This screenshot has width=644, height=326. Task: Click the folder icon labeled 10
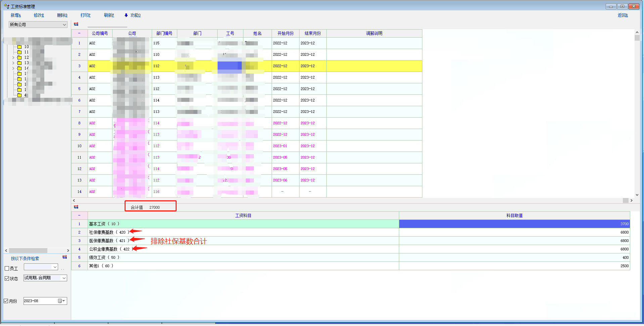[19, 47]
